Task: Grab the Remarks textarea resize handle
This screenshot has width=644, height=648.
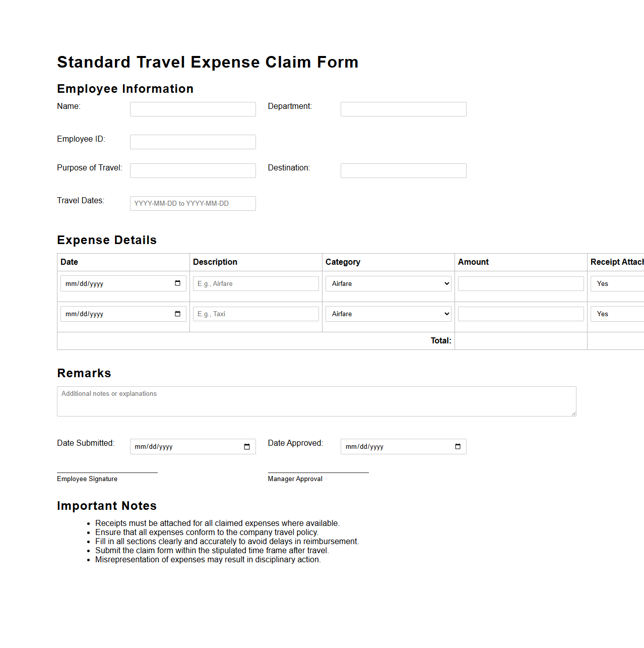Action: pyautogui.click(x=573, y=414)
